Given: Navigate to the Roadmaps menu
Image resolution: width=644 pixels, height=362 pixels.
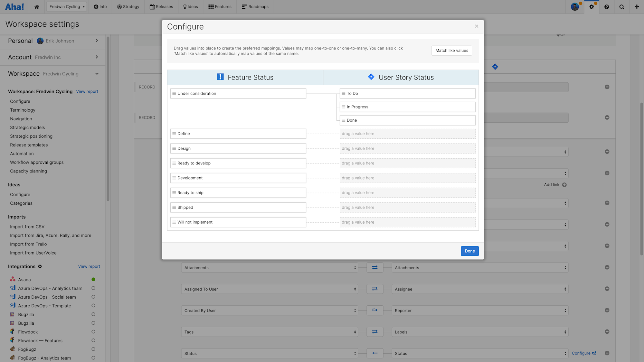Looking at the screenshot, I should (255, 6).
